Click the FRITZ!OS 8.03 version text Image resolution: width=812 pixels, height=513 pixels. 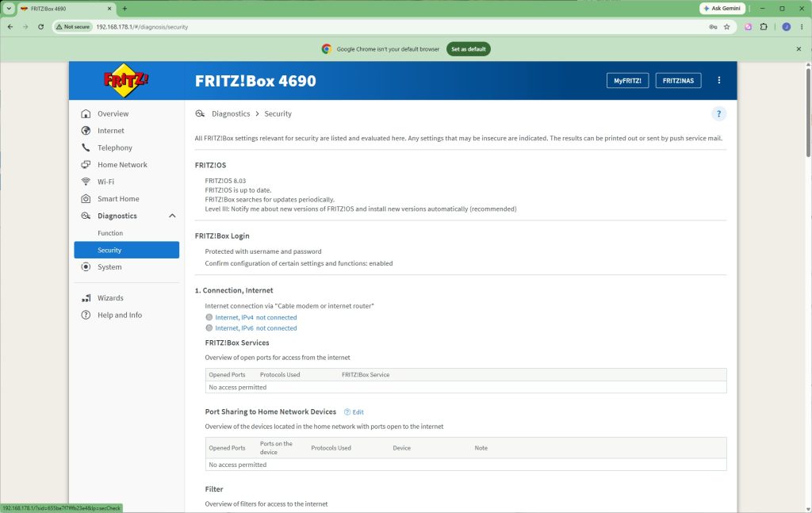[225, 181]
